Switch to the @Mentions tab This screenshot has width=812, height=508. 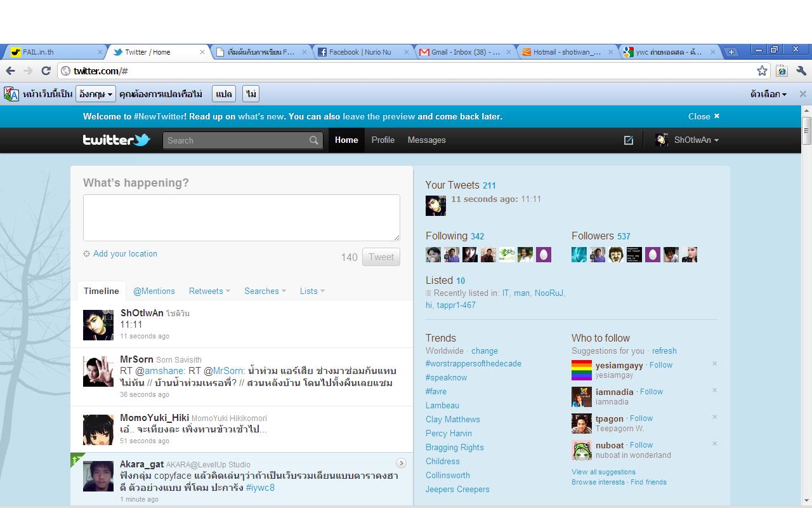[154, 291]
